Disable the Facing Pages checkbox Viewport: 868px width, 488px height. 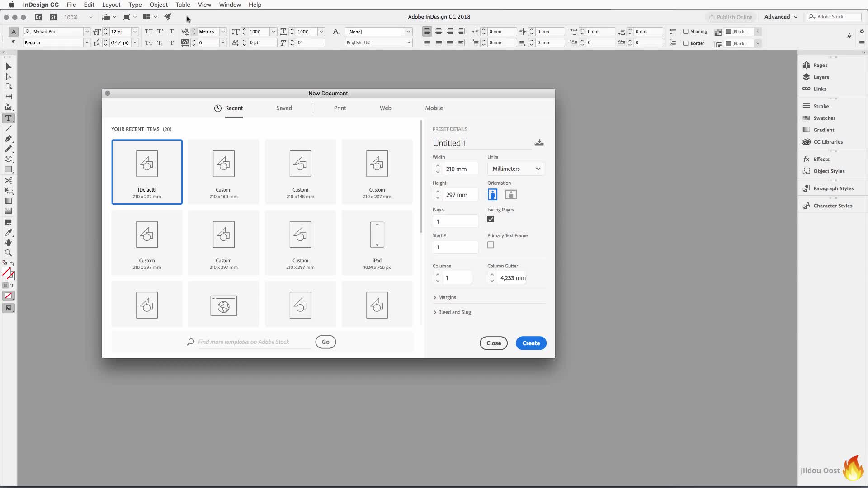pyautogui.click(x=491, y=219)
